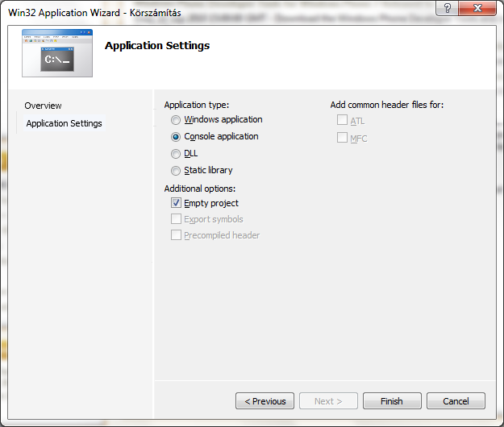Click the Application Settings heading
Viewport: 504px width, 427px height.
click(x=157, y=46)
